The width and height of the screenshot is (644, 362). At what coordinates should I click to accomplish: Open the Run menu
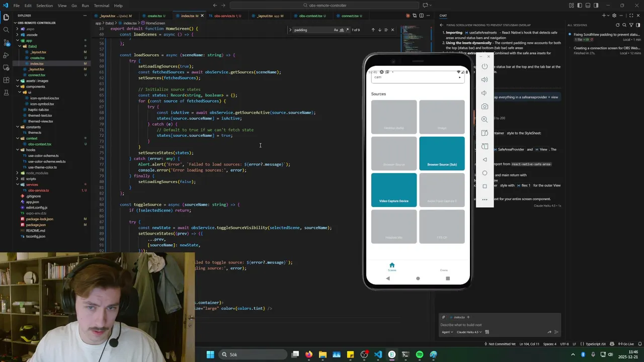pyautogui.click(x=85, y=6)
